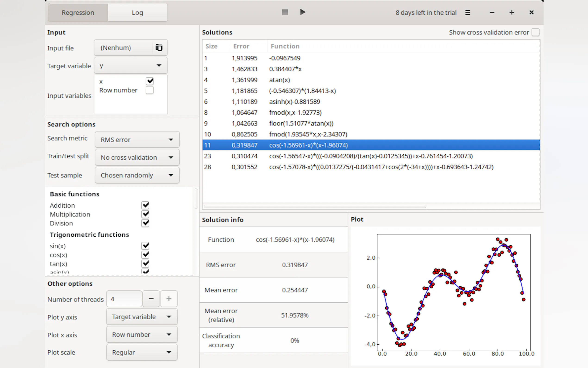
Task: Disable the tan(x) function checkbox
Action: click(x=145, y=263)
